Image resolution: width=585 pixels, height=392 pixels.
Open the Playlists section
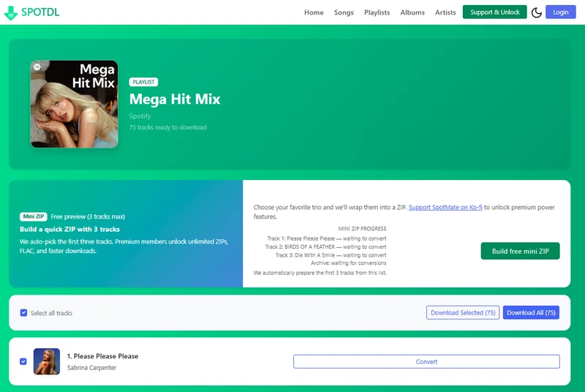[377, 12]
